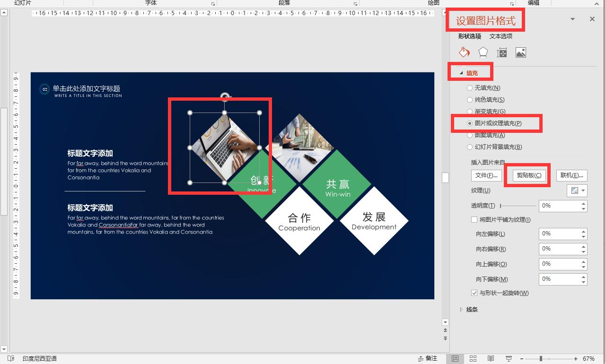606x364 pixels.
Task: Open the 纹理 texture dropdown
Action: pos(577,191)
